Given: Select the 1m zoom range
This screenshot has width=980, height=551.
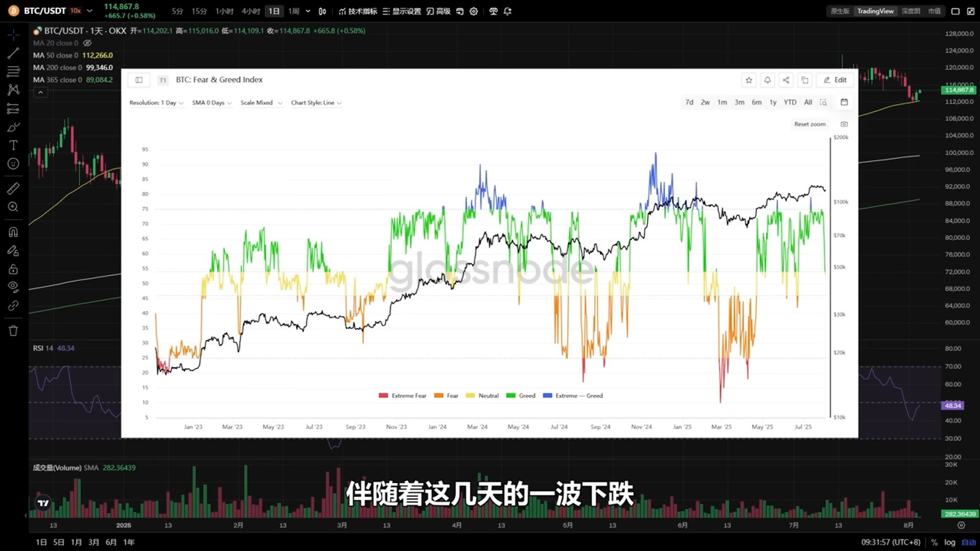Looking at the screenshot, I should pos(722,102).
